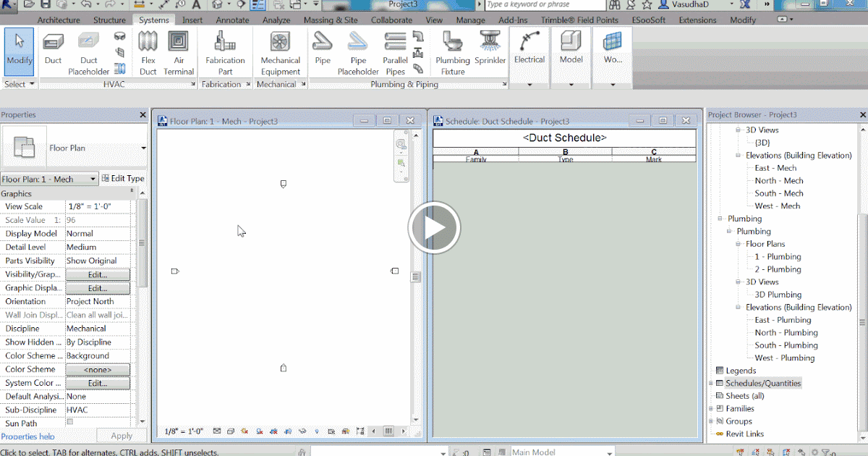The height and width of the screenshot is (456, 868).
Task: Click Edit for Graphic Display Options
Action: click(98, 288)
